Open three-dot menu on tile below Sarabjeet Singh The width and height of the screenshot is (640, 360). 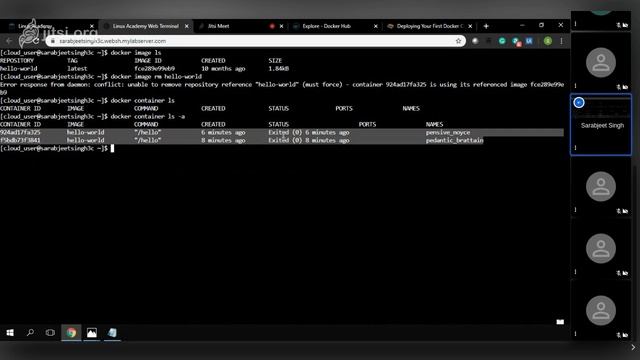(x=576, y=210)
